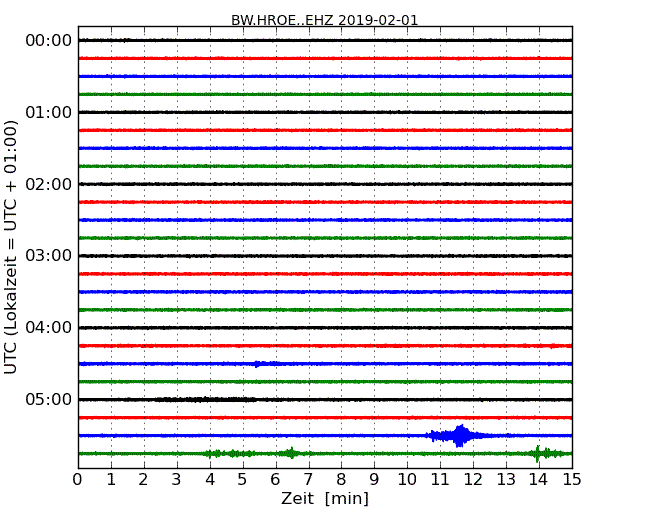Image resolution: width=650 pixels, height=520 pixels.
Task: Click the x-axis label Zeit [min]
Action: point(325,498)
